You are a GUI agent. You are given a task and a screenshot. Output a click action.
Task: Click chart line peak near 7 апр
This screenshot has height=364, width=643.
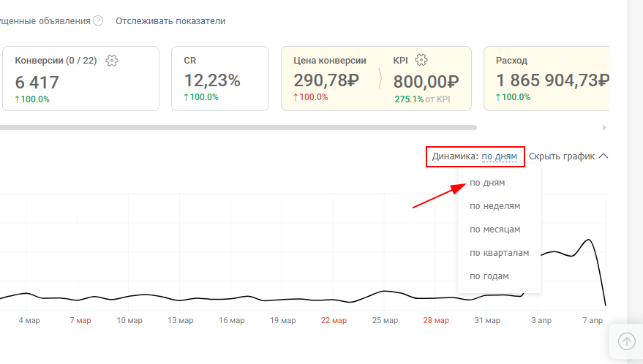tap(587, 240)
